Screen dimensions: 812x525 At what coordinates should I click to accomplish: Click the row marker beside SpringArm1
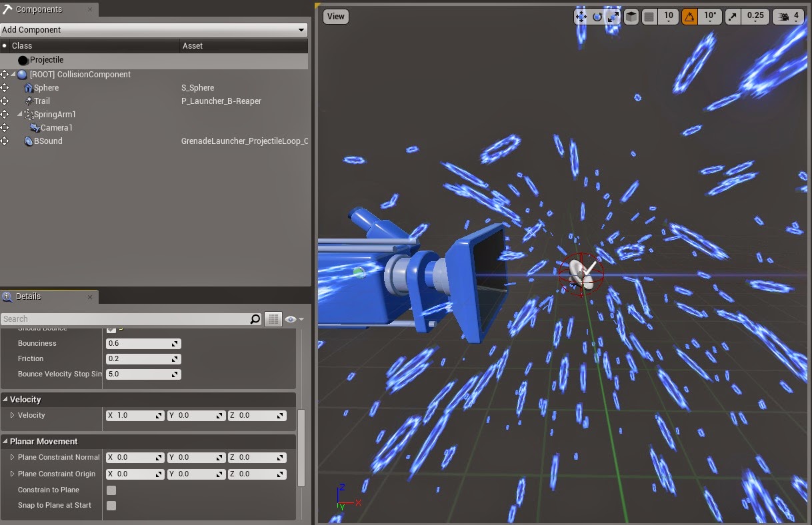[4, 115]
